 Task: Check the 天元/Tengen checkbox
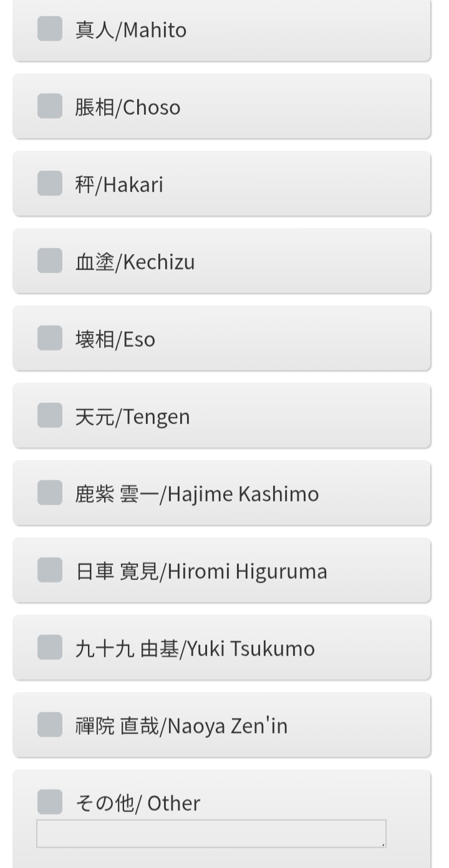(50, 416)
